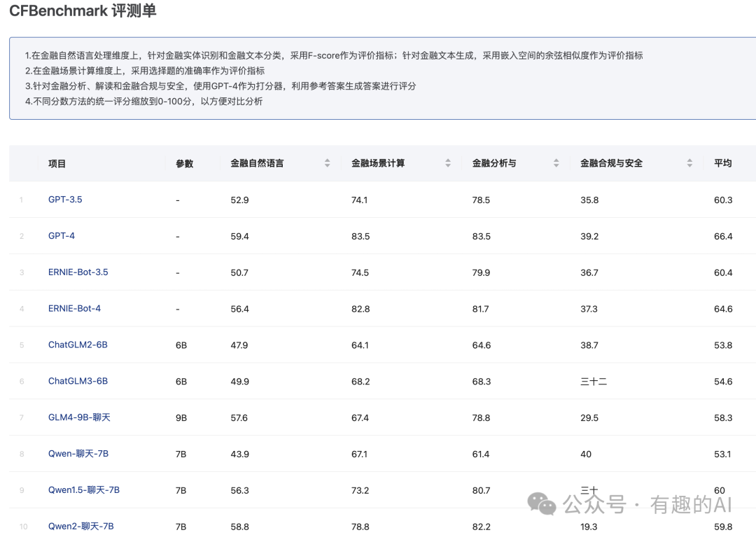Open the ChatGLM2-6B link
This screenshot has height=535, width=756.
pyautogui.click(x=78, y=345)
